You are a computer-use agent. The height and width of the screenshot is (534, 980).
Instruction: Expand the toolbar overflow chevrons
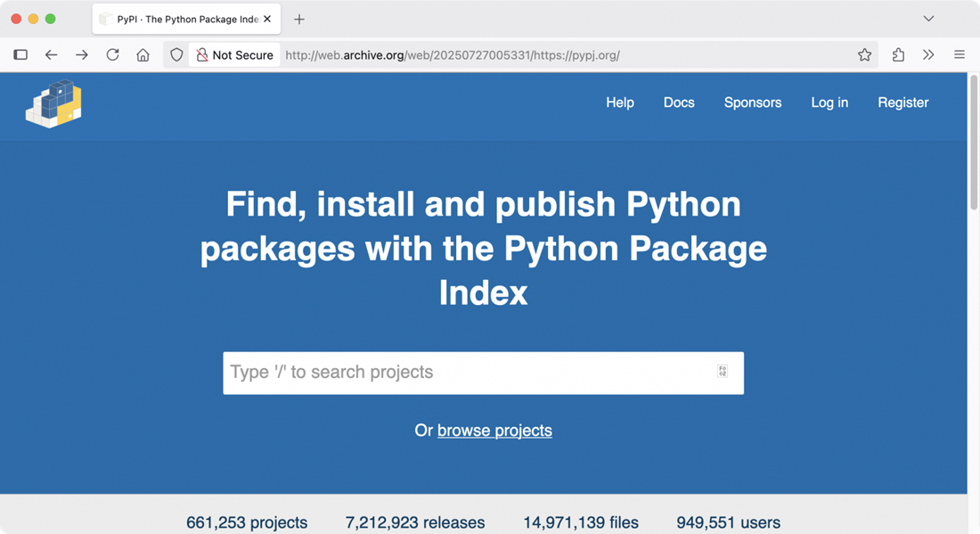click(928, 55)
